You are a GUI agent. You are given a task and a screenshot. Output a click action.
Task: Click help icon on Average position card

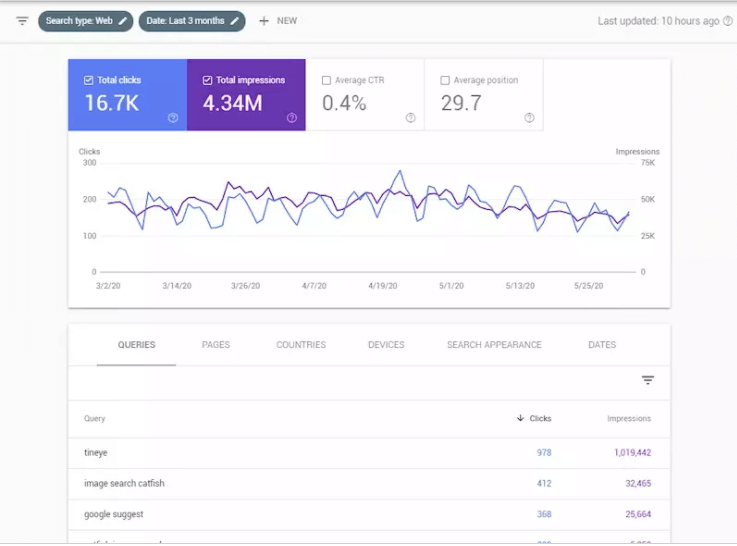(x=529, y=118)
